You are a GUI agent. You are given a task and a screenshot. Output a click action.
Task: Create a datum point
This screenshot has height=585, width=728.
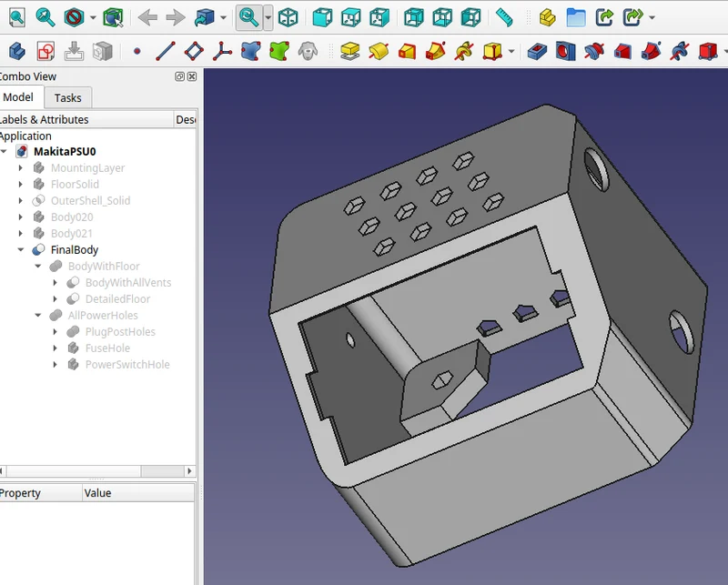137,51
